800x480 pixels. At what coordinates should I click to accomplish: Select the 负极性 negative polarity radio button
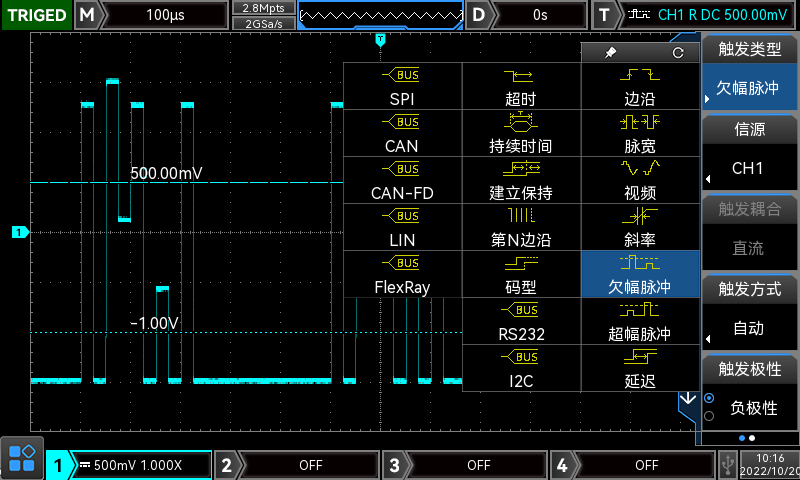(x=710, y=398)
